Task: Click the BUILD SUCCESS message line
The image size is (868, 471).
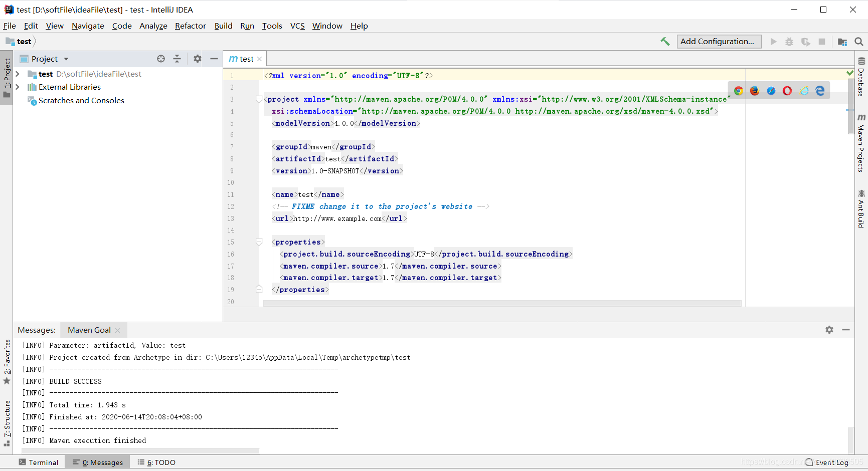Action: pyautogui.click(x=75, y=381)
